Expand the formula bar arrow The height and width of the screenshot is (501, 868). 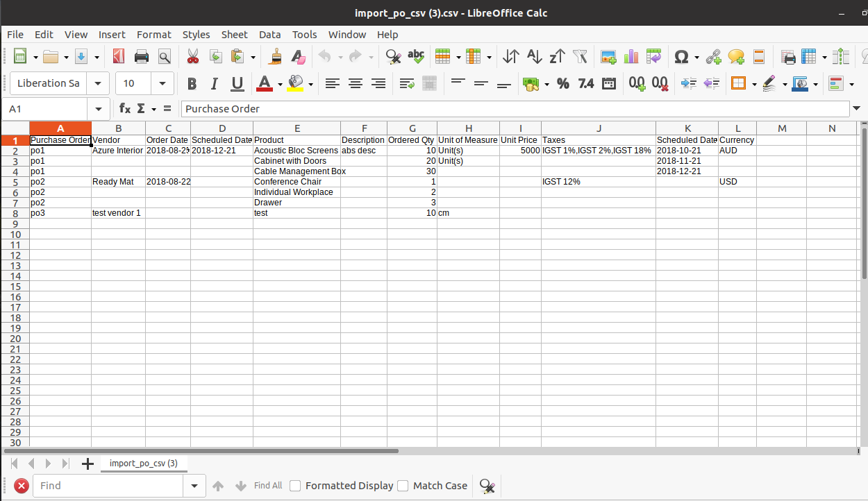point(857,108)
